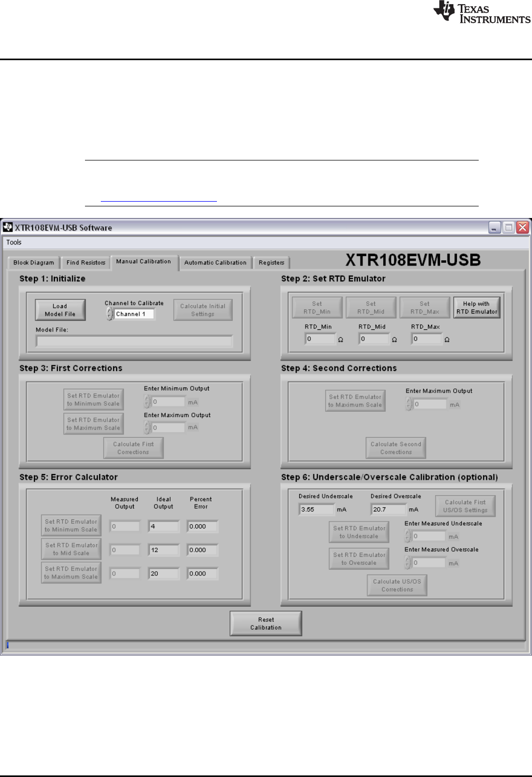
Task: Click Step 3 Enter Maximum Output stepper arrows
Action: point(148,428)
